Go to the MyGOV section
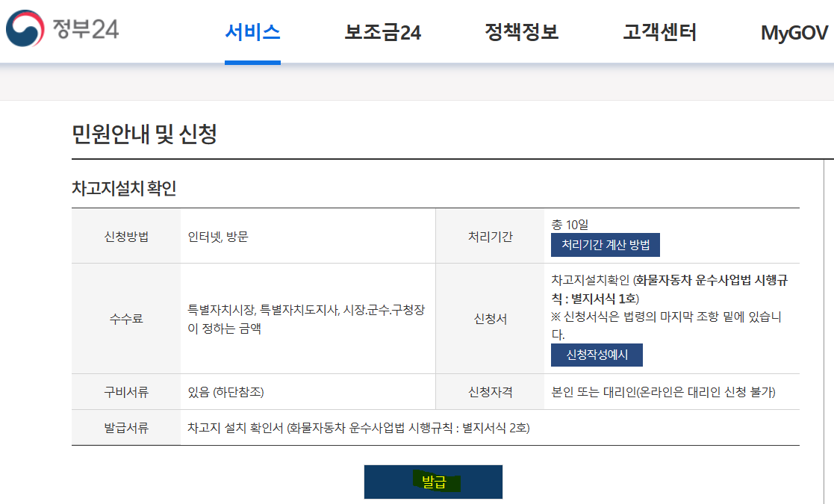Viewport: 834px width, 504px height. [790, 31]
